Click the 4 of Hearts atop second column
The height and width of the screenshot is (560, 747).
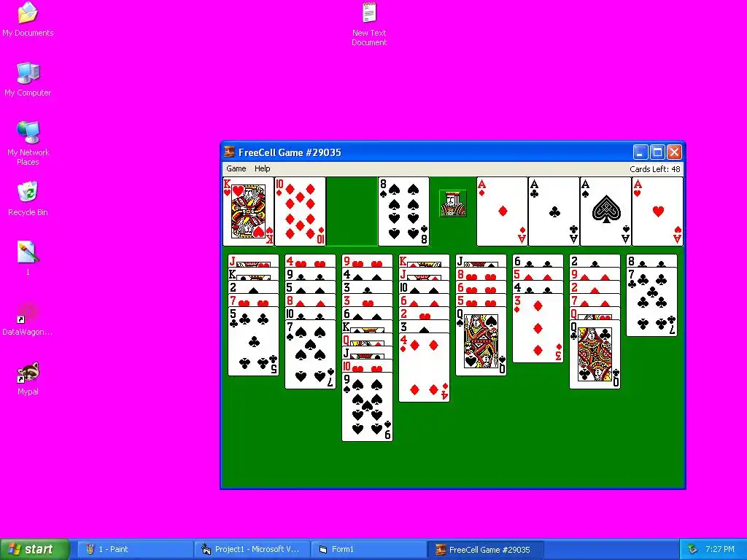pyautogui.click(x=310, y=261)
